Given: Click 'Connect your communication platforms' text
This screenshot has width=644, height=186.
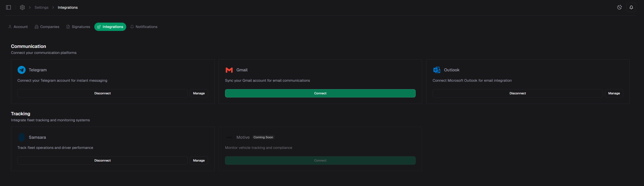Looking at the screenshot, I should point(44,53).
